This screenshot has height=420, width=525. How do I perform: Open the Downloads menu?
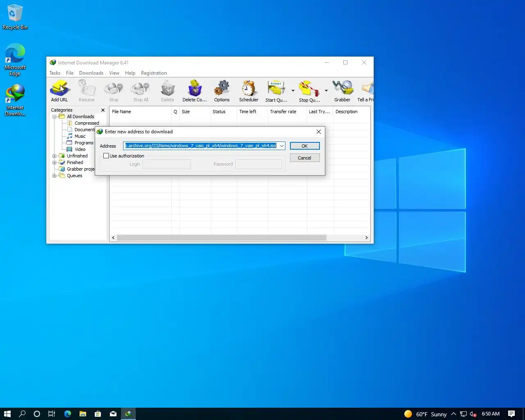[x=91, y=73]
